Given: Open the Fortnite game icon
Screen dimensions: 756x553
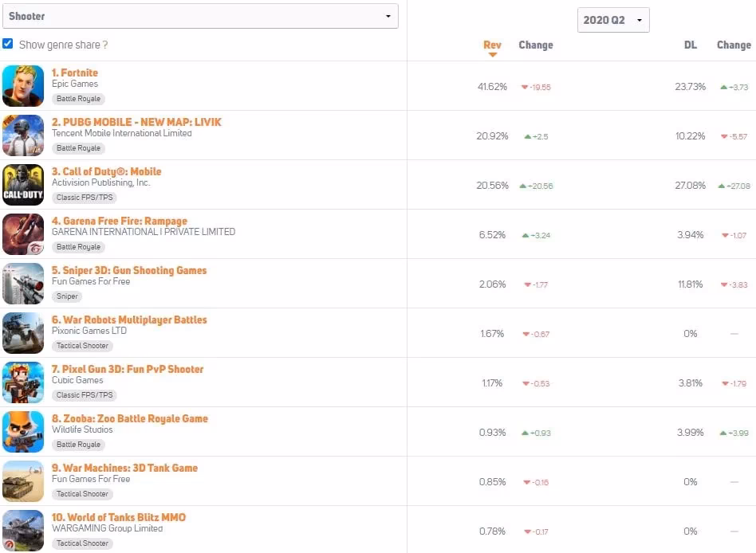Looking at the screenshot, I should [23, 86].
